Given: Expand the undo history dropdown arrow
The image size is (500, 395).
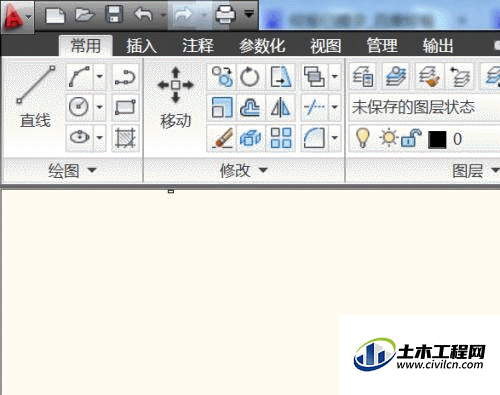Looking at the screenshot, I should 163,15.
